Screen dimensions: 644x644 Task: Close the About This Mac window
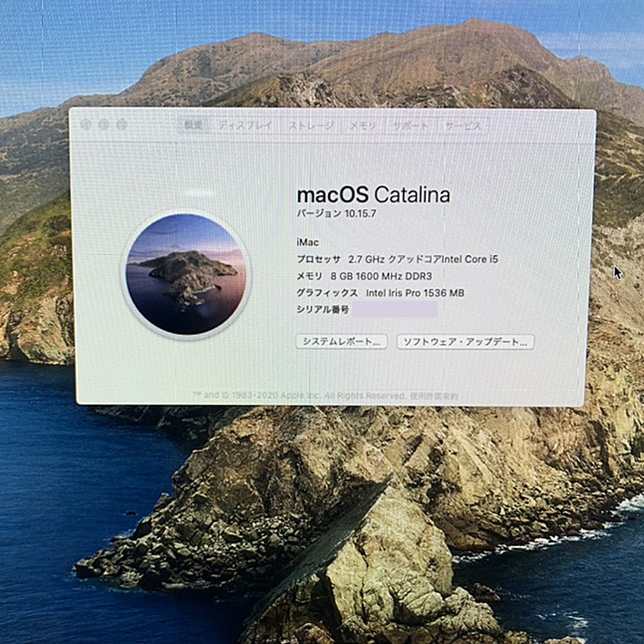(86, 124)
